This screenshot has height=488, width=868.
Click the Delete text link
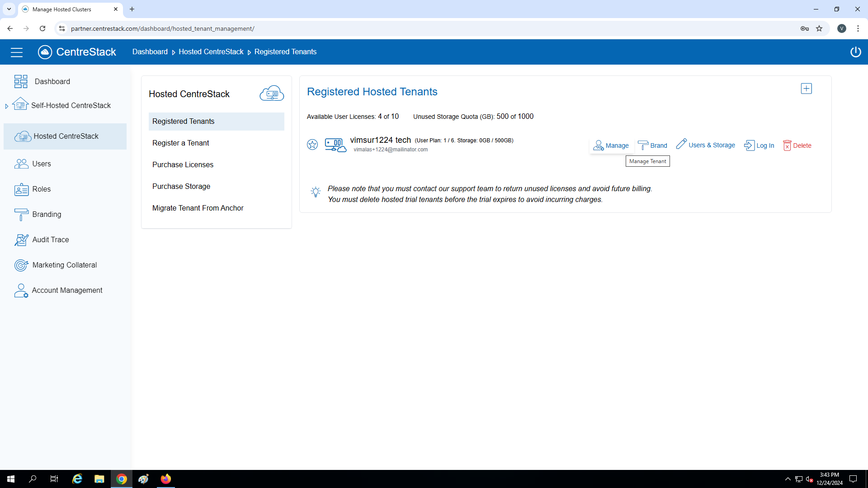click(x=802, y=145)
